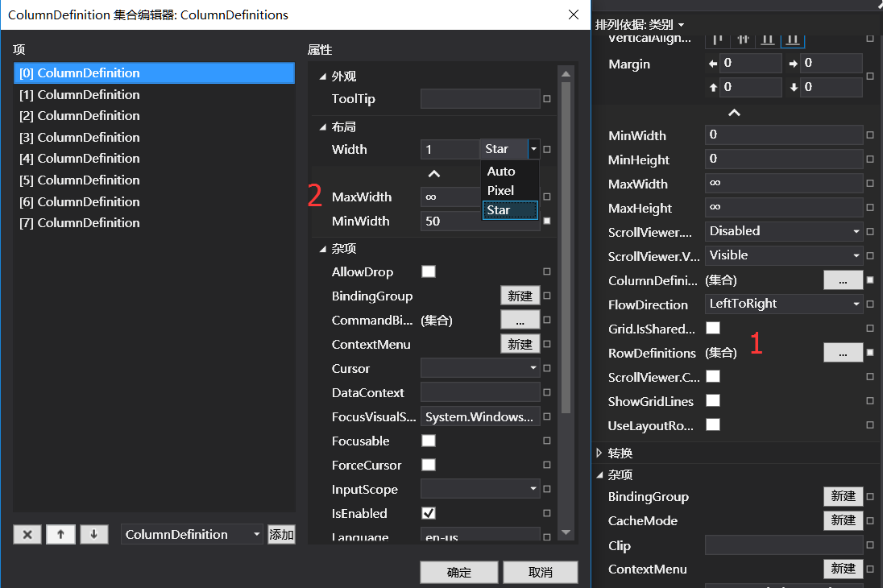Collapse the advanced layout chevron under Width
The image size is (883, 588).
click(433, 173)
